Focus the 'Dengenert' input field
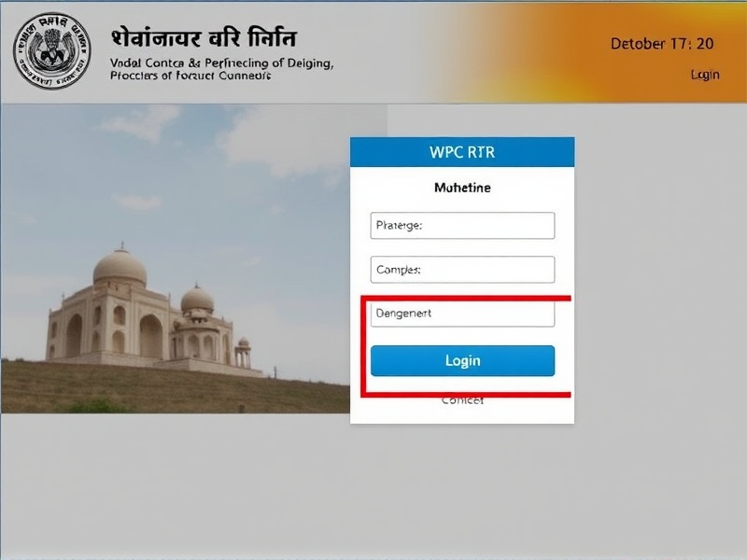Screen dimensions: 747x560 coord(462,314)
